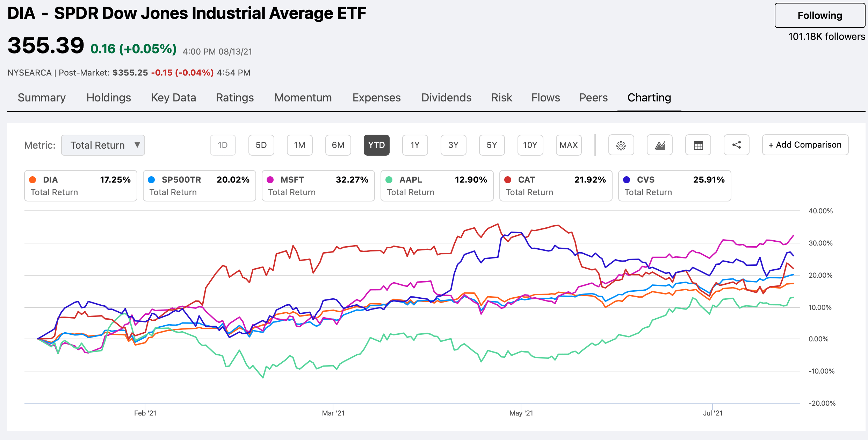Screen dimensions: 868x440
Task: Click the magenta MSFT series dot
Action: (270, 179)
